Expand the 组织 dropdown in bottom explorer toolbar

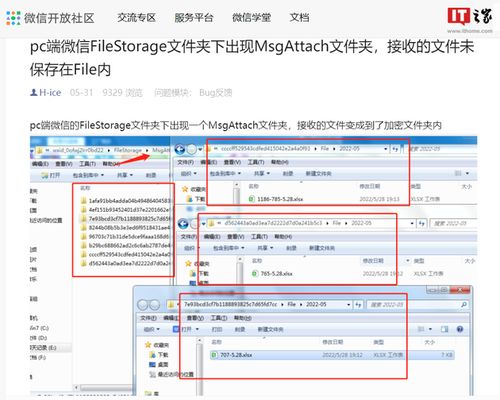tap(152, 329)
